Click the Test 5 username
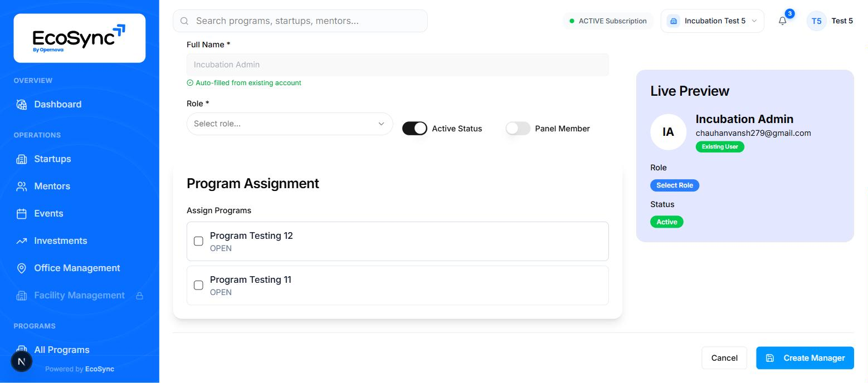 click(x=842, y=21)
